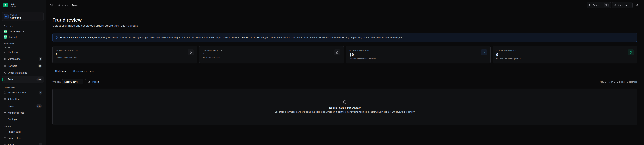Click the Rules 99+ badge
This screenshot has height=145, width=644.
coord(39,106)
